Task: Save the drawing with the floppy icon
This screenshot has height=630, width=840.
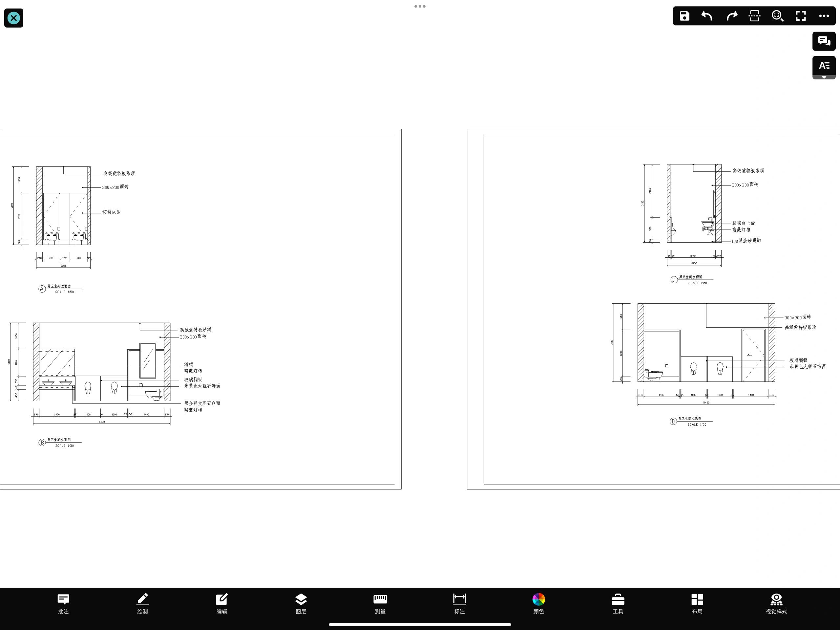Action: [x=684, y=16]
